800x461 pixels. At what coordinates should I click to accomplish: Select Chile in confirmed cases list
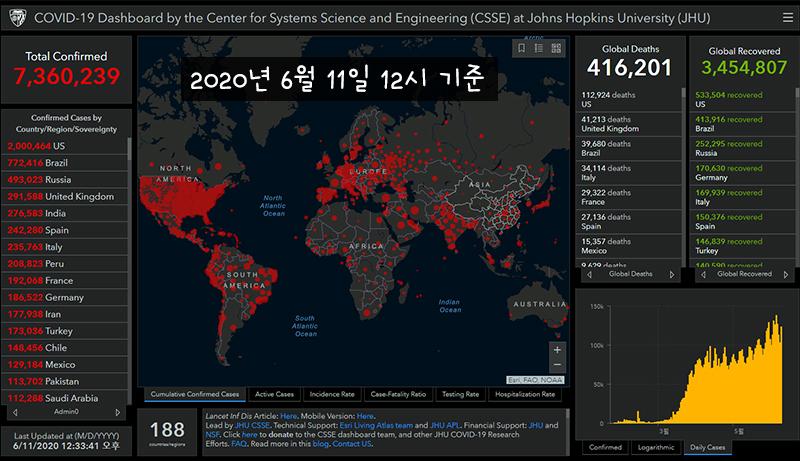[65, 348]
